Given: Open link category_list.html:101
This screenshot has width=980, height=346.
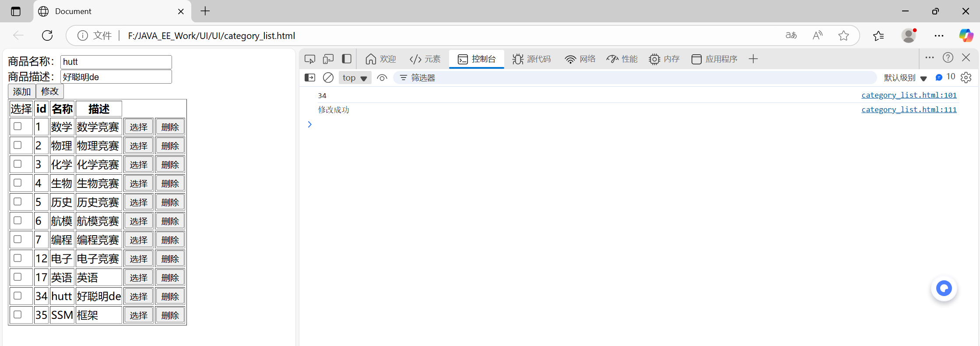Looking at the screenshot, I should 909,95.
